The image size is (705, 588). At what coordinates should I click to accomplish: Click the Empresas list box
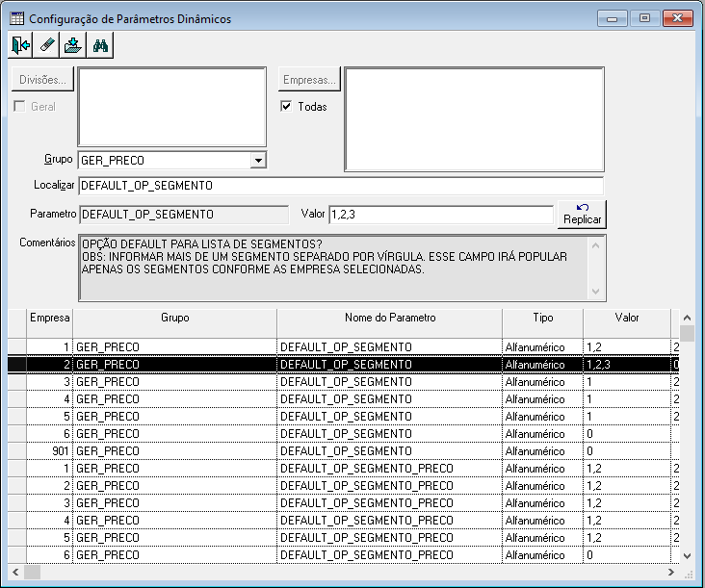(475, 119)
